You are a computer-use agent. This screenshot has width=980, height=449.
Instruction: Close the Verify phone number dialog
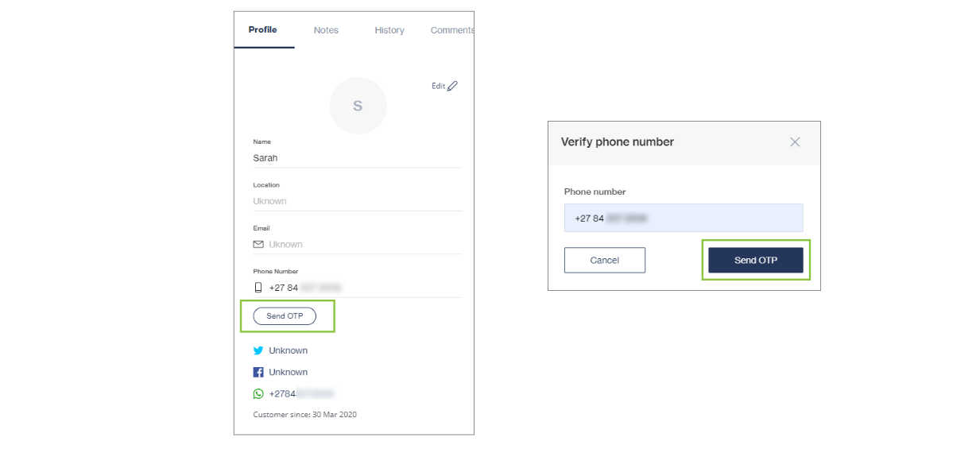(x=795, y=142)
